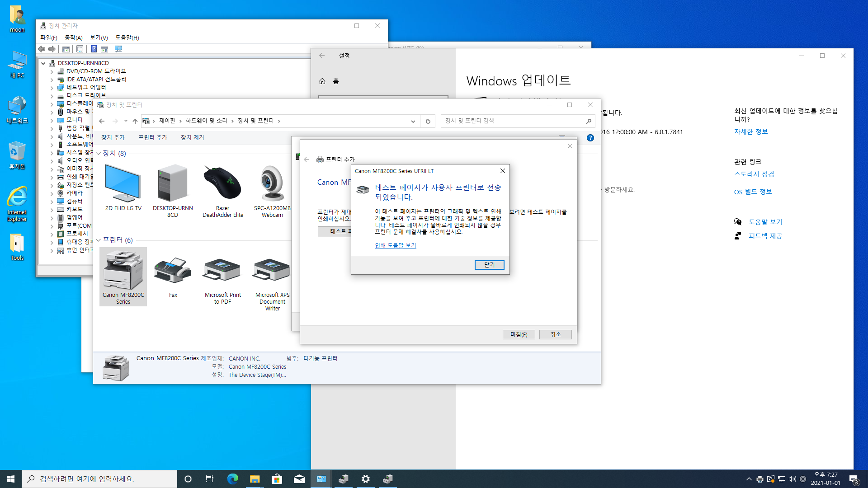Select the SPC-A1200MB Webcam device
Screen dimensions: 868x488
point(272,191)
